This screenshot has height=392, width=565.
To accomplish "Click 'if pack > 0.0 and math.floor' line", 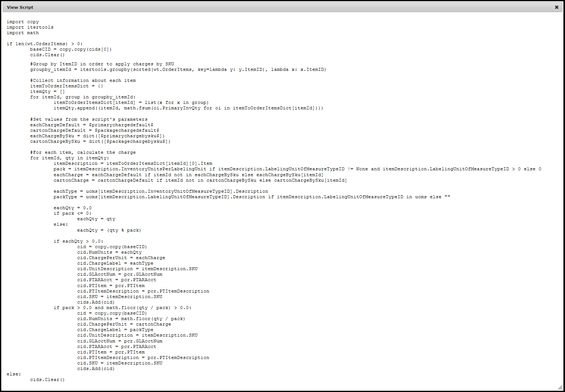I will [x=123, y=308].
